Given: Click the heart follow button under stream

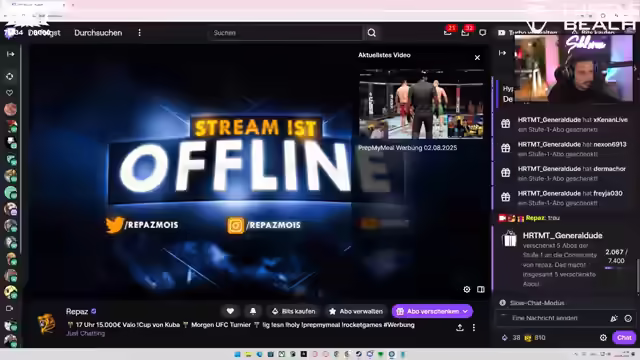Looking at the screenshot, I should [x=230, y=311].
